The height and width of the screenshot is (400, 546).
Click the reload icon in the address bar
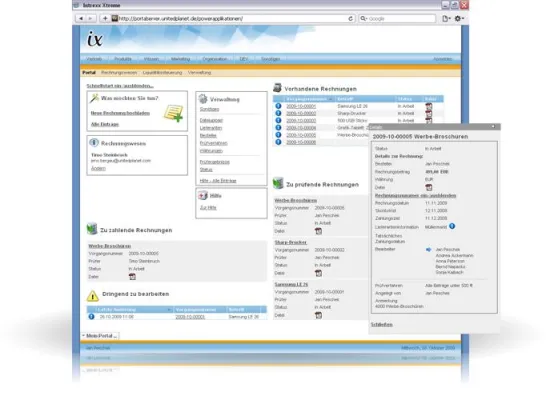tap(350, 19)
